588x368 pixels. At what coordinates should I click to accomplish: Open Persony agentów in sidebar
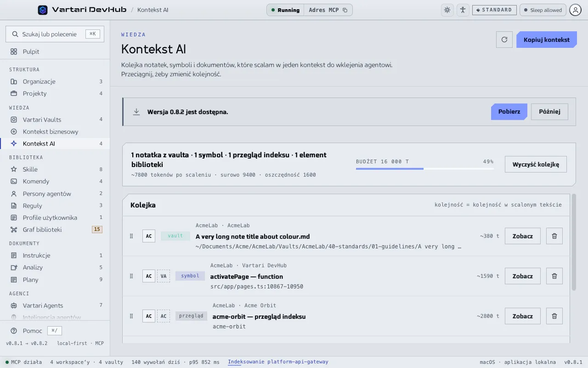point(55,194)
